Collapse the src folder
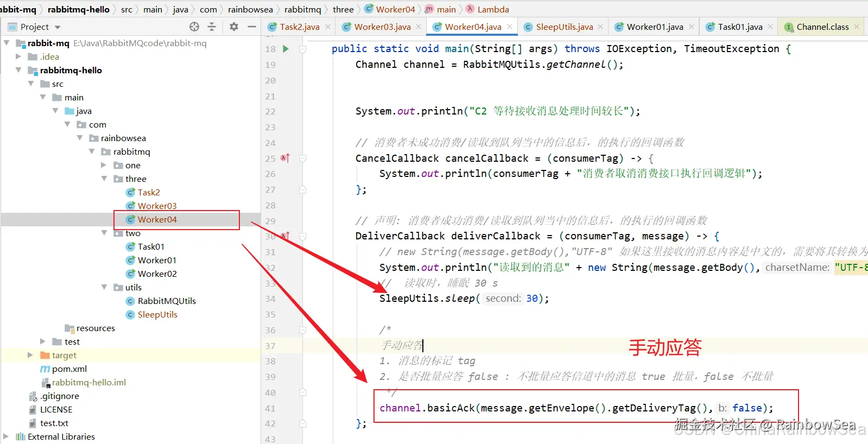The image size is (868, 444). [x=31, y=84]
